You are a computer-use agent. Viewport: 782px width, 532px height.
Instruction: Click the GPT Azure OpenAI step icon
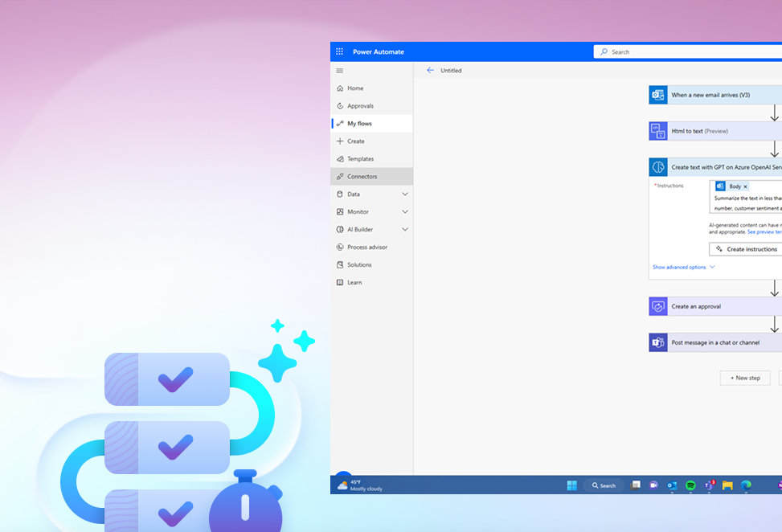pos(658,167)
